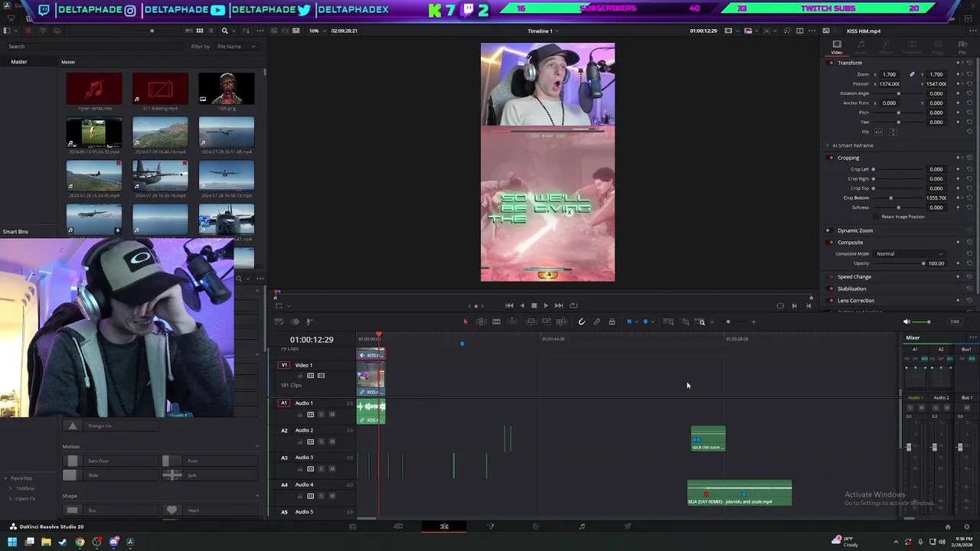Image resolution: width=980 pixels, height=551 pixels.
Task: Open the File tab in Inspector
Action: 962,47
